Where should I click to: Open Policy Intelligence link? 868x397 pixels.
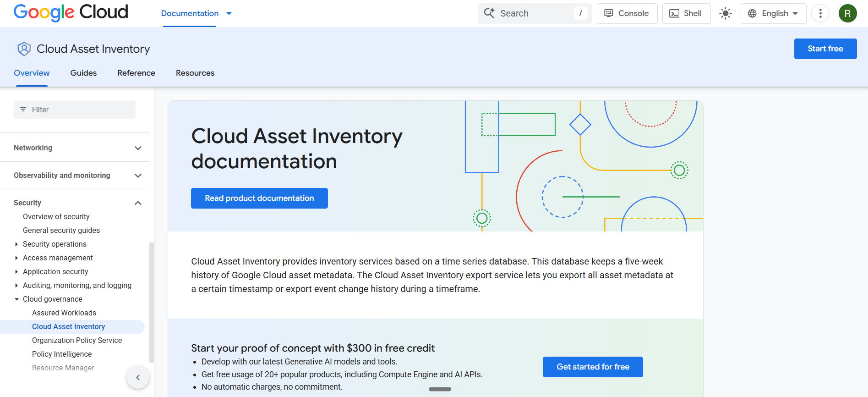tap(62, 354)
